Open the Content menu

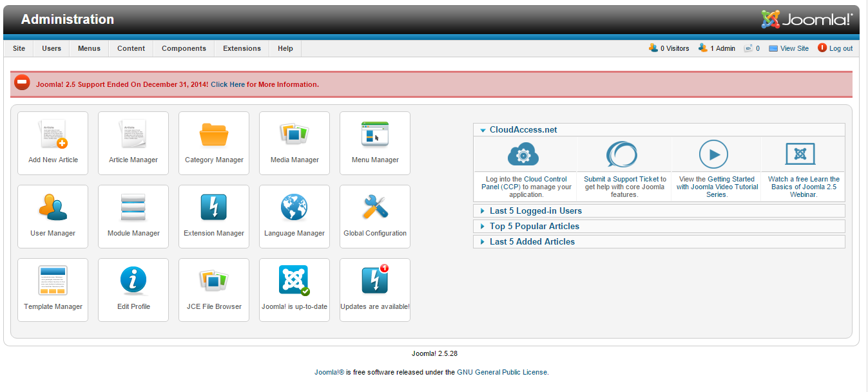coord(131,48)
